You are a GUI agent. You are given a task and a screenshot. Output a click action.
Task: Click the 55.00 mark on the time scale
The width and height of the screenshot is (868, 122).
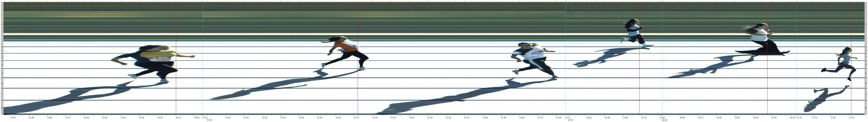point(13,118)
